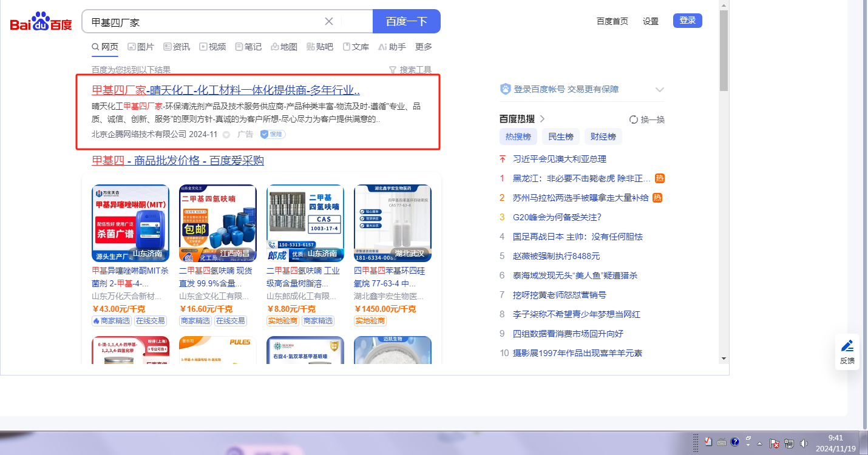Click the blue help question mark tray icon
The image size is (868, 455).
pyautogui.click(x=734, y=442)
